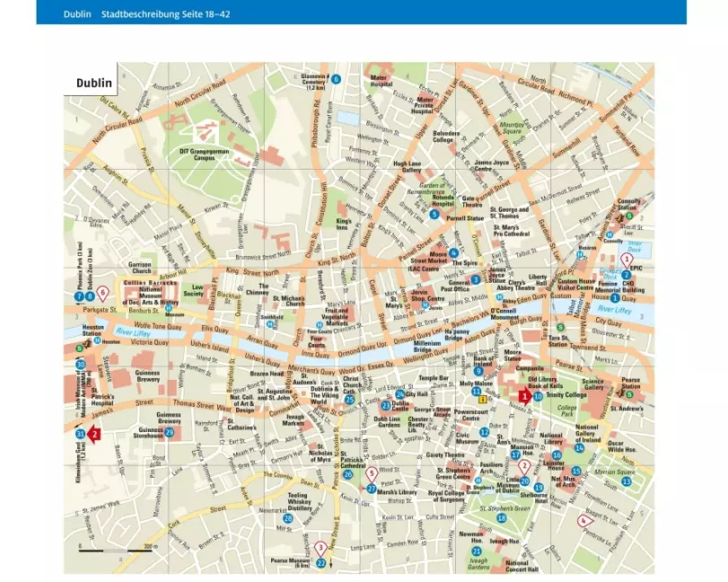Select blue marker 28 at Teeling Whiskey Distillery
Image resolution: width=728 pixels, height=582 pixels.
point(288,518)
